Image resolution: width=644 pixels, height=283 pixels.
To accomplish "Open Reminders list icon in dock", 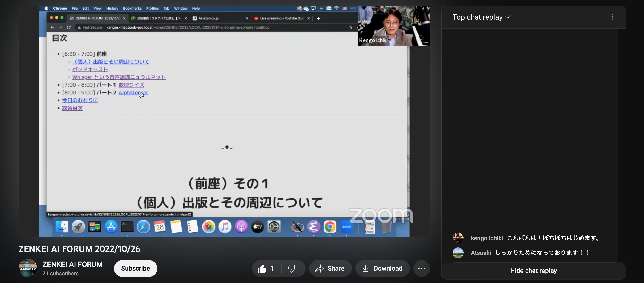I will tap(193, 227).
